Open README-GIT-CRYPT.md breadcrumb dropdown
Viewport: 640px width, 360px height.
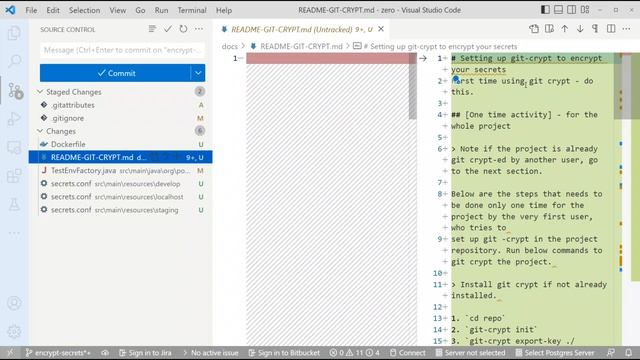[301, 47]
